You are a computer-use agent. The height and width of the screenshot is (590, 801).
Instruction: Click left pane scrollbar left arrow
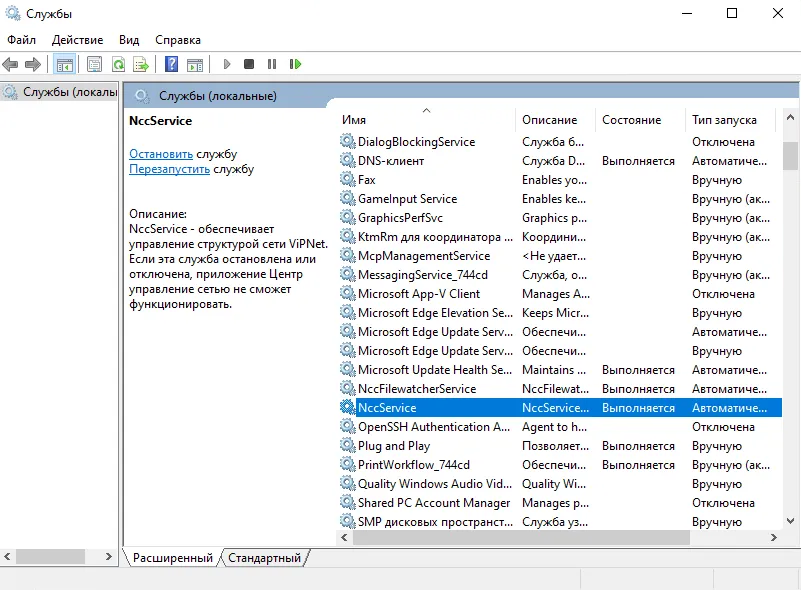tap(7, 556)
